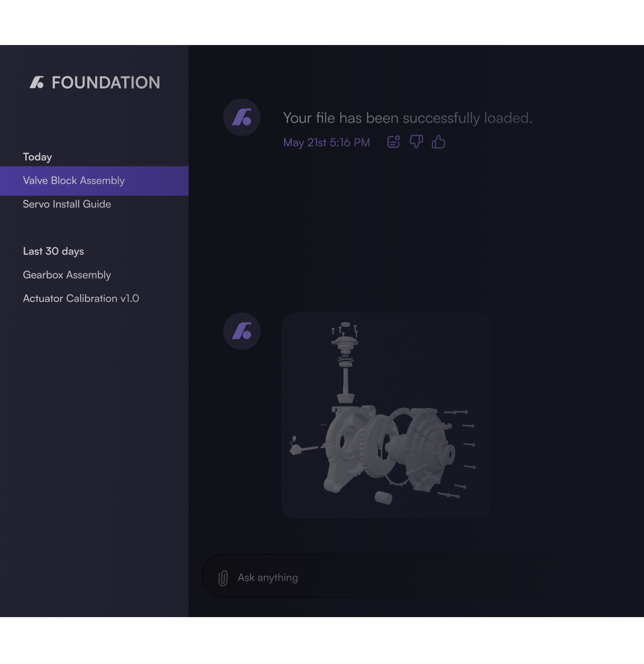Give the message a thumbs down
Screen dimensions: 644x664
point(416,142)
